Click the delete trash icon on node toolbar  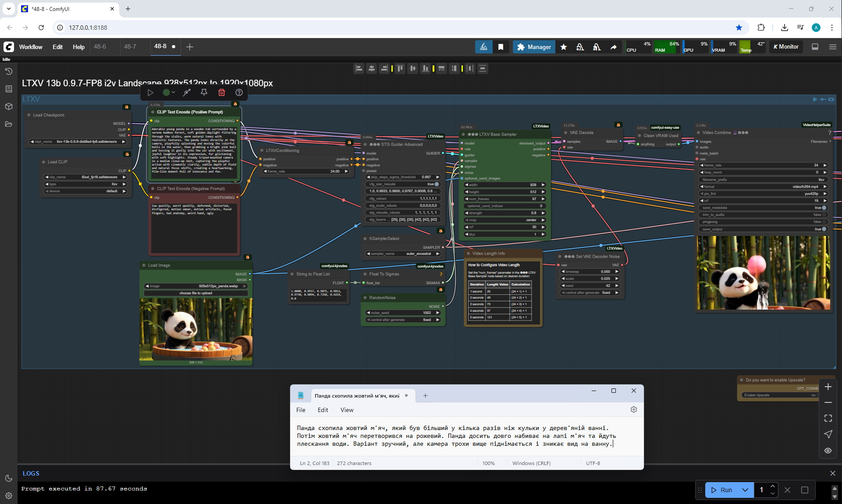pos(221,92)
